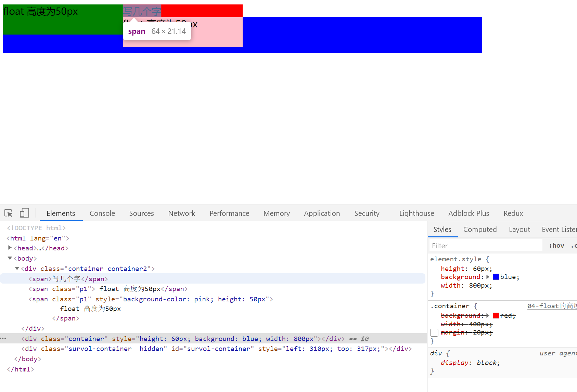This screenshot has width=577, height=392.
Task: Collapse the body element node
Action: pyautogui.click(x=10, y=258)
